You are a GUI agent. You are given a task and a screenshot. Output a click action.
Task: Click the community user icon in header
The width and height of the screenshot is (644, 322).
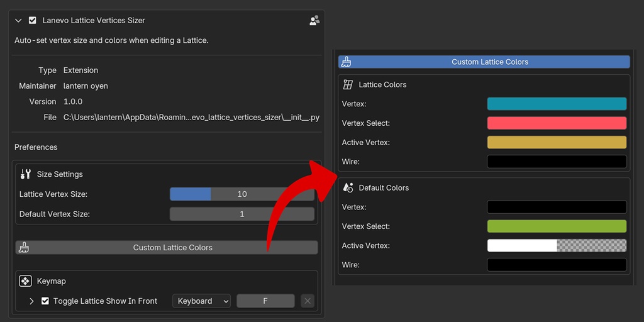[314, 21]
